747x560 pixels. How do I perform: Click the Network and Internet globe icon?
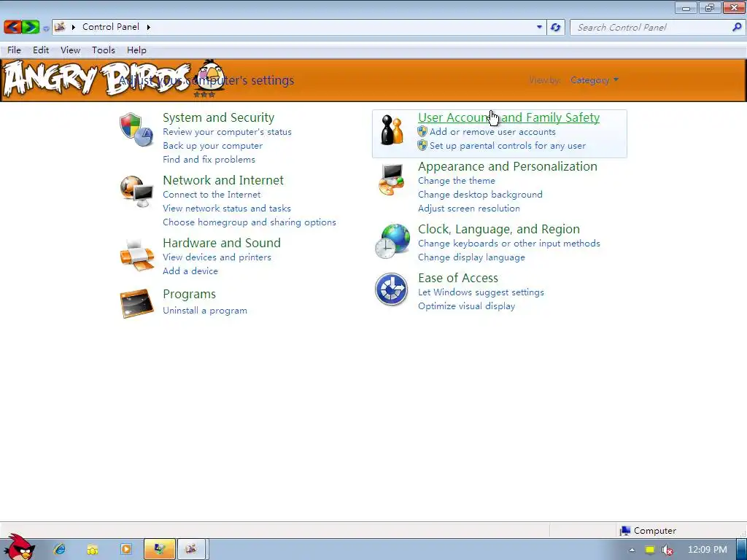tap(136, 192)
